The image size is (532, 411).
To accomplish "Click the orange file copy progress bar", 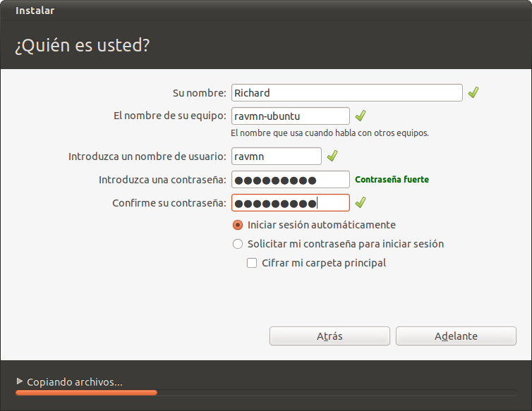I will point(86,393).
